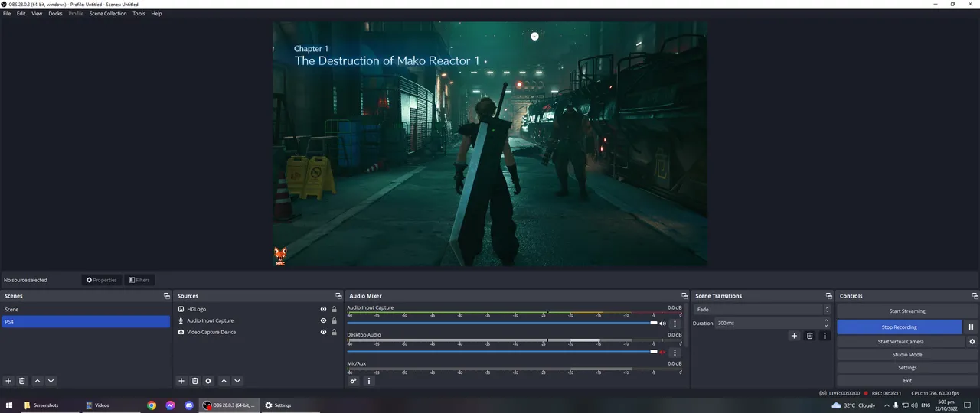Viewport: 980px width, 413px height.
Task: Open OBS Settings from Controls panel
Action: (x=907, y=368)
